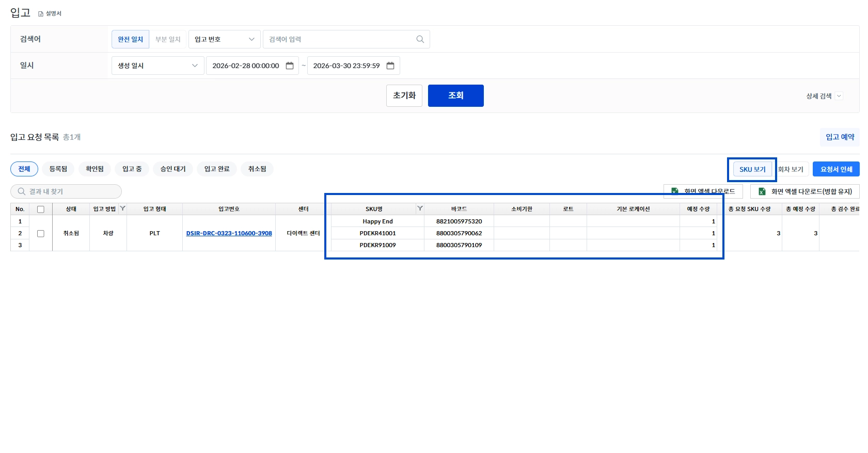Click barcode cell 8800305790109
The width and height of the screenshot is (868, 453).
459,245
